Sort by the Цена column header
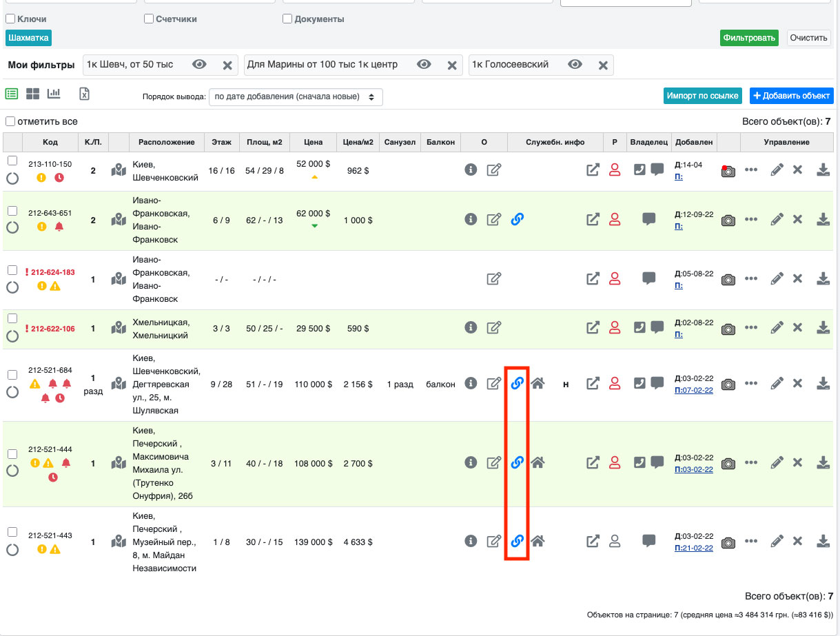 (x=313, y=142)
